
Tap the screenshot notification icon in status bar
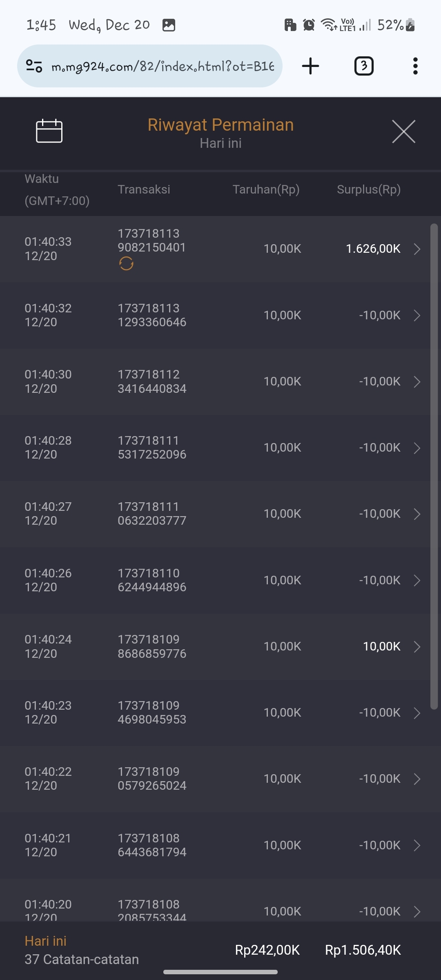(x=169, y=25)
